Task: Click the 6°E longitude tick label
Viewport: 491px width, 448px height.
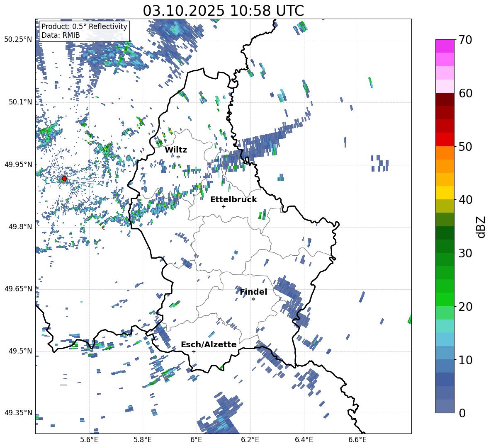Action: pos(196,440)
